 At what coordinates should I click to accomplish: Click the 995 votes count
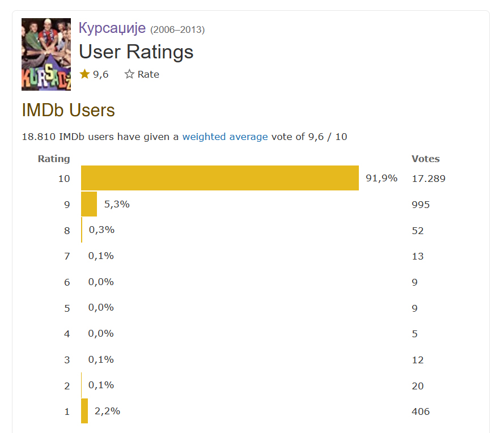(421, 205)
